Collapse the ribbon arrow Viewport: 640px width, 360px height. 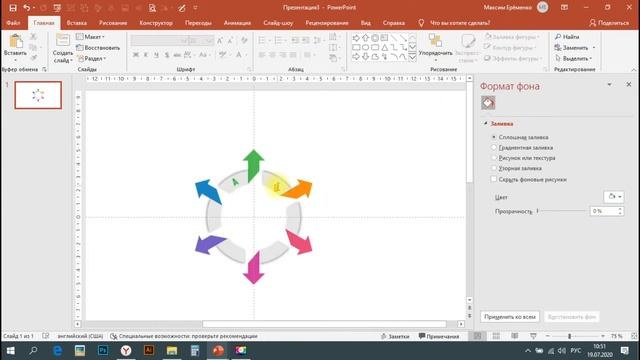(x=634, y=70)
